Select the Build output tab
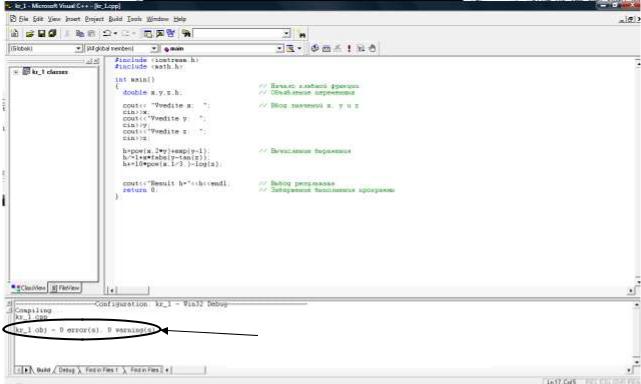Image resolution: width=641 pixels, height=384 pixels. (x=43, y=370)
